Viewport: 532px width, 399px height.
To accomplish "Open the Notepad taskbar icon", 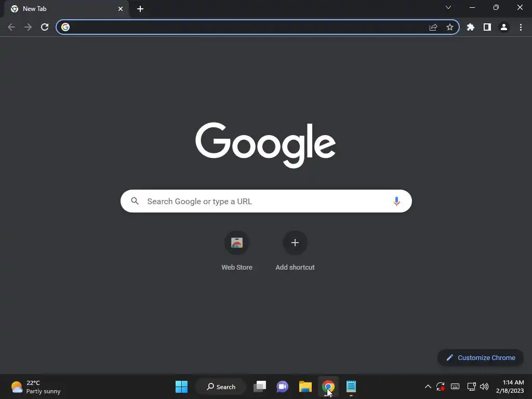I will 351,387.
